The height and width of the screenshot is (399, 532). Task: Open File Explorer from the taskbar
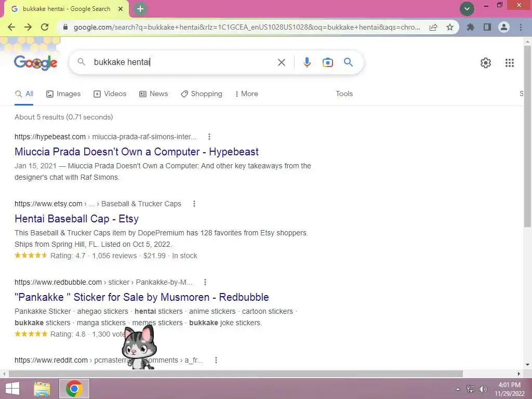click(42, 389)
